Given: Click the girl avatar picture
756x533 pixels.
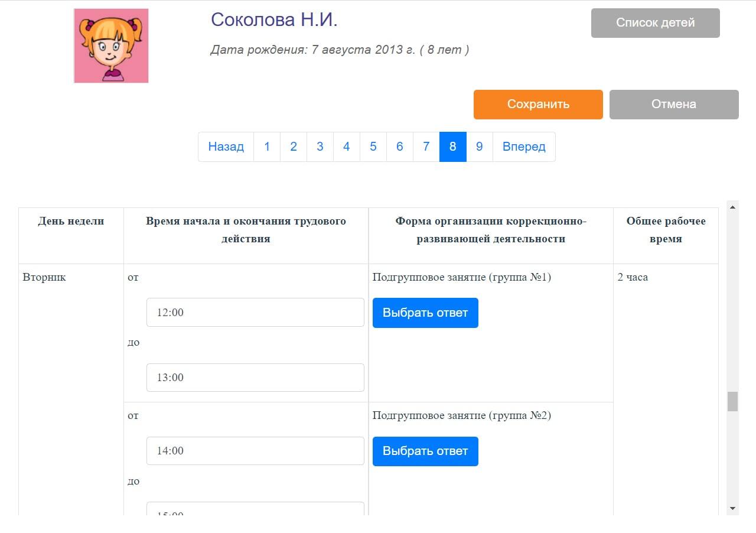Looking at the screenshot, I should [x=111, y=45].
